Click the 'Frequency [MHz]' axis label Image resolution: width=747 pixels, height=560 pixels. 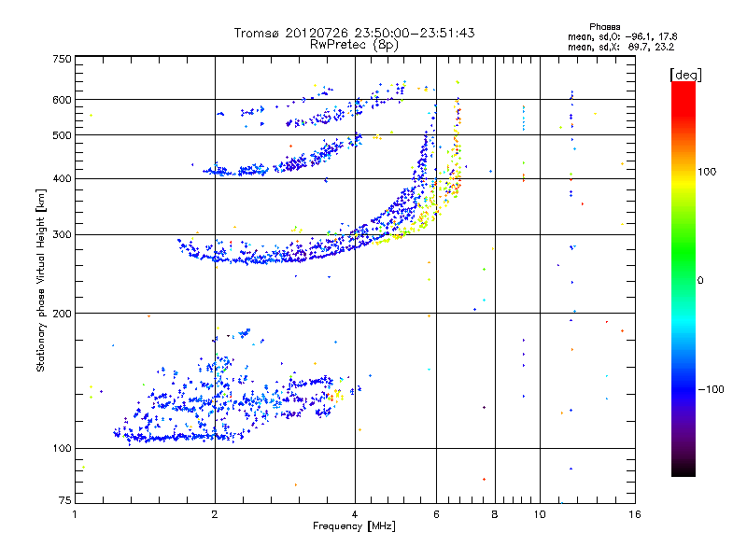[x=354, y=526]
